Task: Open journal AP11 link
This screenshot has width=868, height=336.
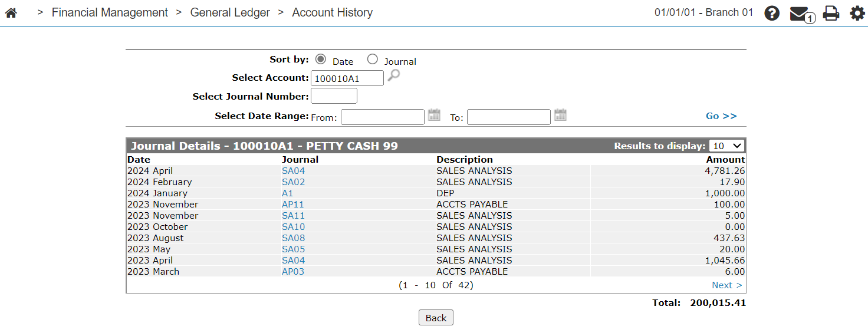Action: [293, 205]
